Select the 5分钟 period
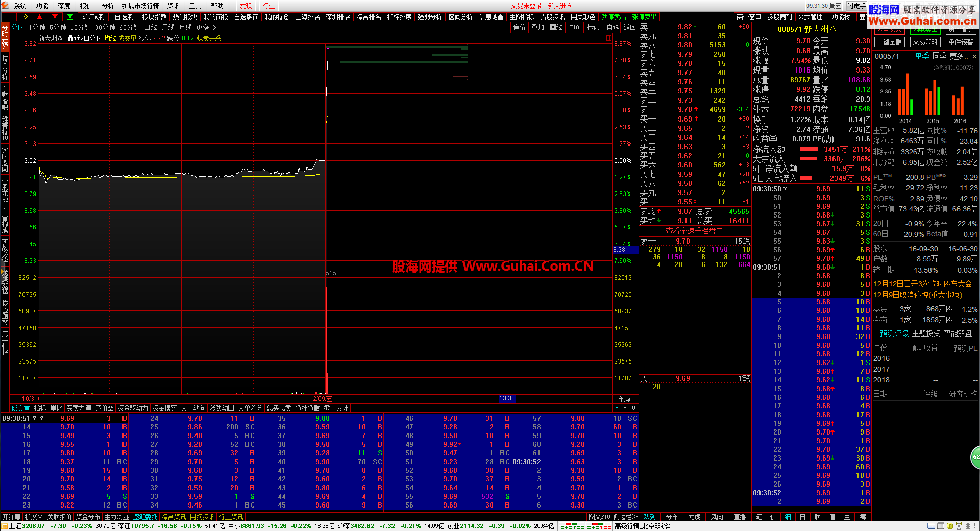Viewport: 980px width, 531px height. [x=58, y=27]
